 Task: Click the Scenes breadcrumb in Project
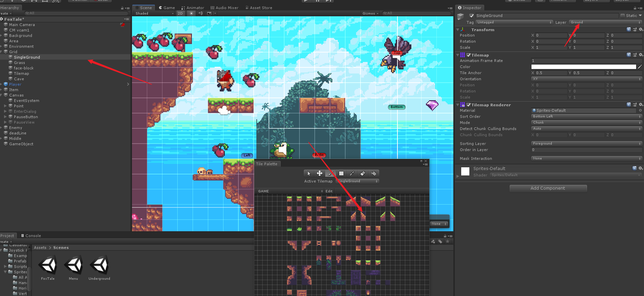[x=61, y=248]
